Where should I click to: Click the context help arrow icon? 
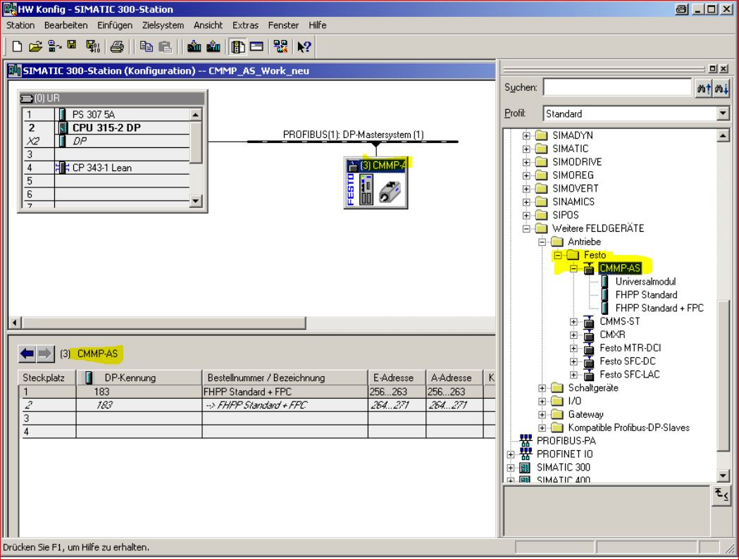[305, 46]
